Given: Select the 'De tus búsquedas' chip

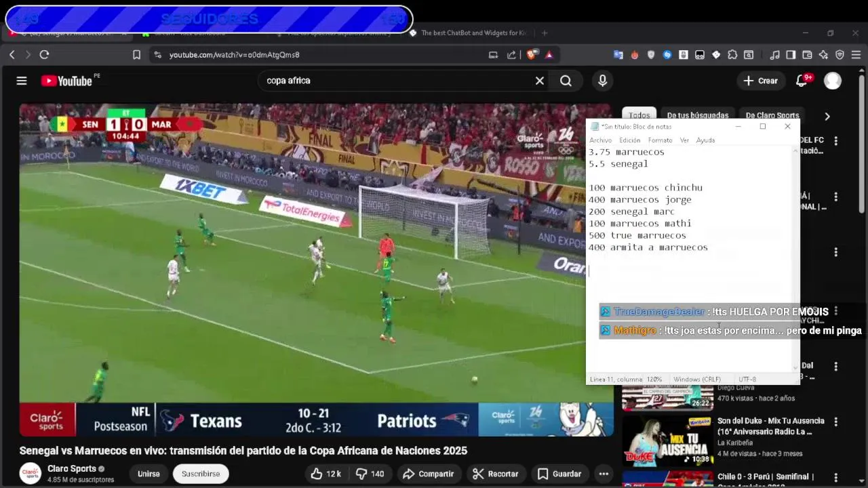Looking at the screenshot, I should click(698, 115).
